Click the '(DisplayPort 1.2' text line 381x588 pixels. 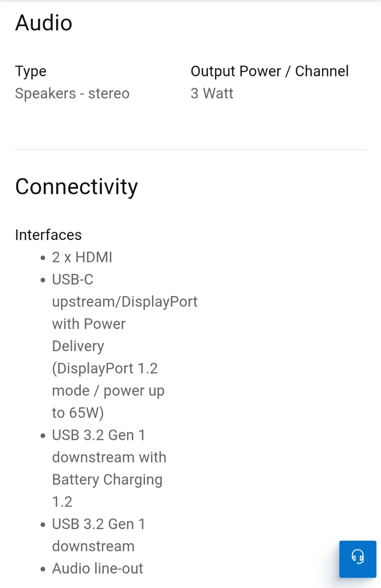click(105, 368)
